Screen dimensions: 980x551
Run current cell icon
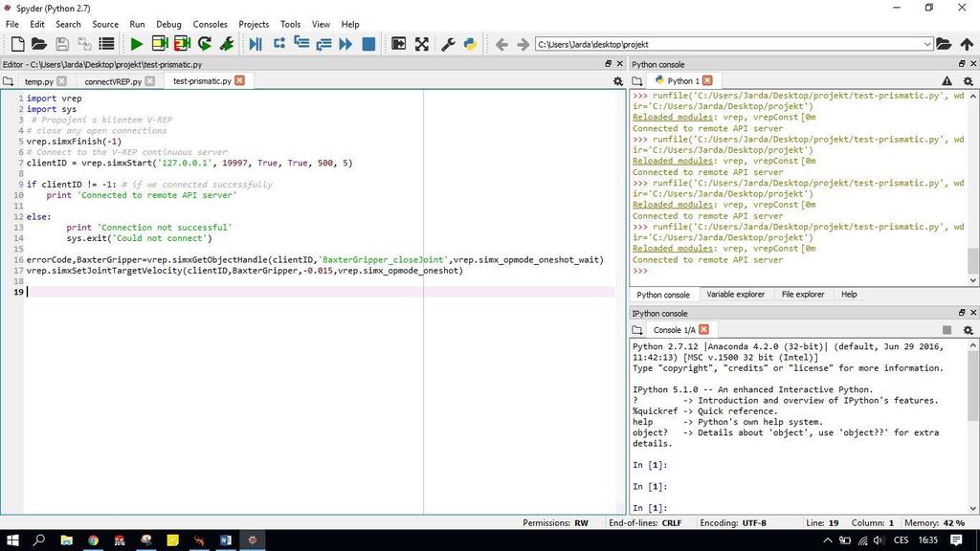point(160,44)
